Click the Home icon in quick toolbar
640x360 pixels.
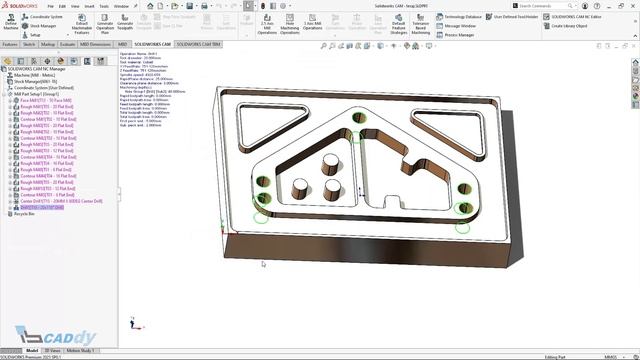(150, 6)
